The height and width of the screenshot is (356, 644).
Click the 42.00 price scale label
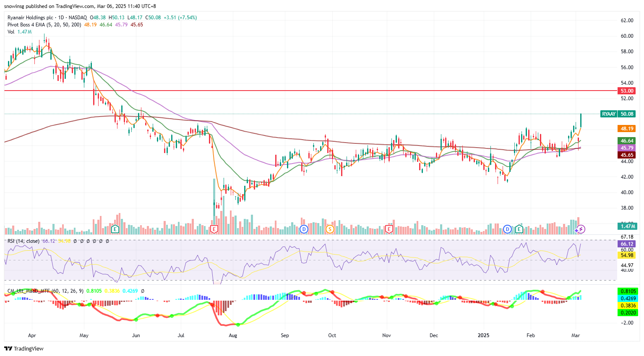[627, 177]
